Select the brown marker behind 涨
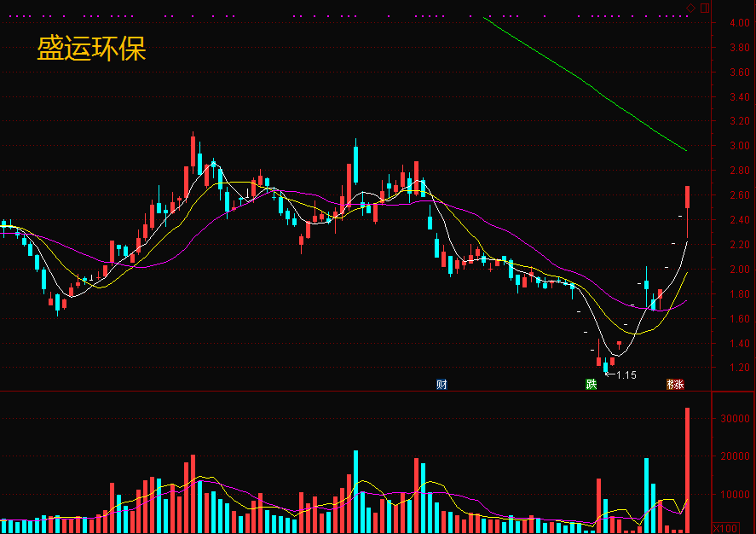 tap(670, 385)
